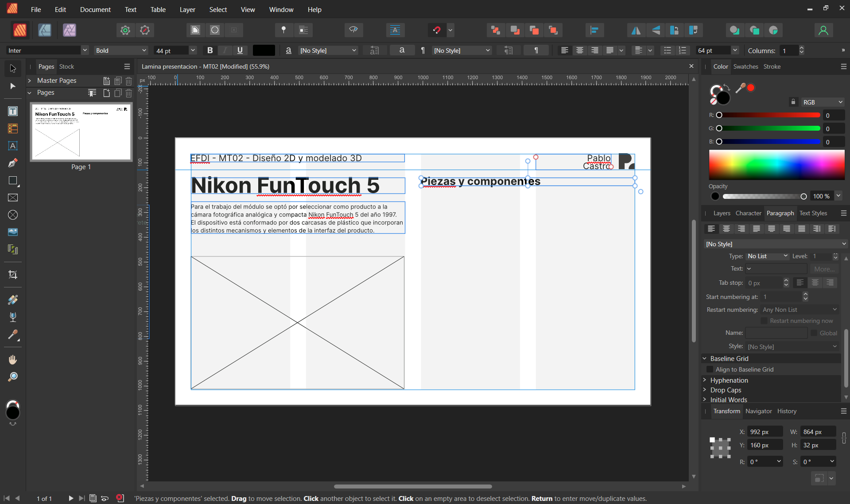
Task: Click the Transform X position field
Action: click(x=765, y=432)
